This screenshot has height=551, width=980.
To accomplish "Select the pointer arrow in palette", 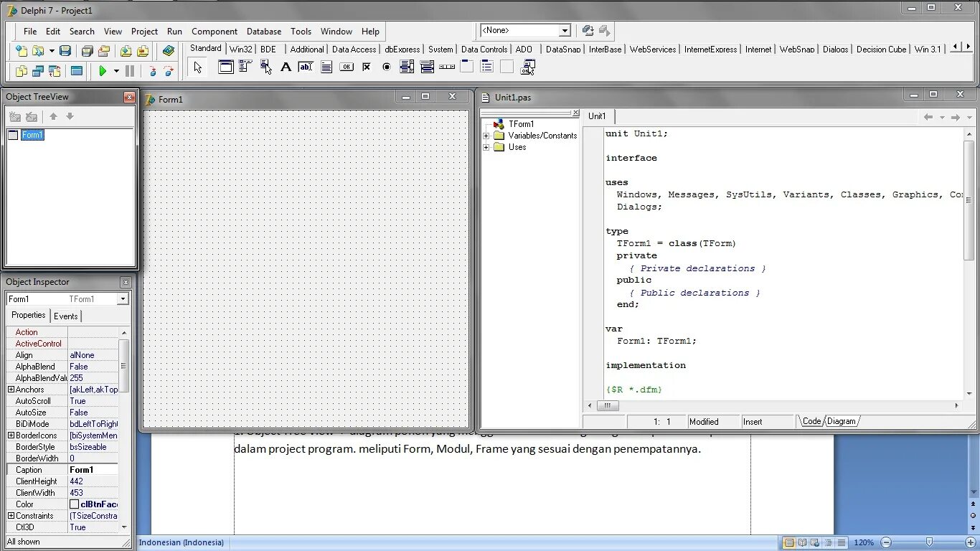I will (x=198, y=67).
